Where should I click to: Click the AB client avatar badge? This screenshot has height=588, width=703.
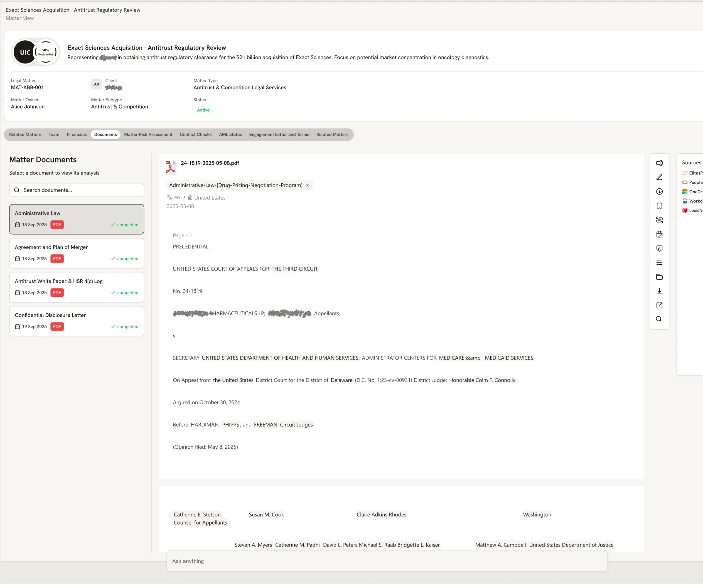pos(96,84)
